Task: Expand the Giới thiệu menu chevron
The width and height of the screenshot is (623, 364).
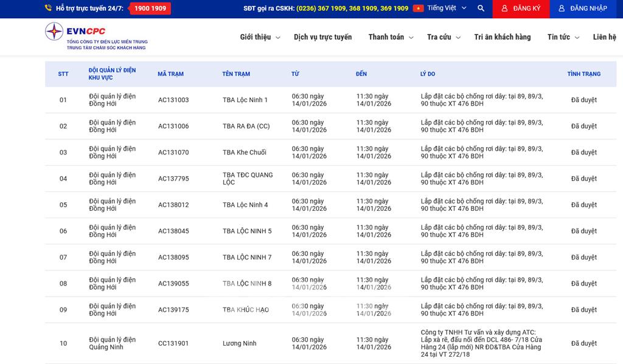Action: pyautogui.click(x=278, y=38)
